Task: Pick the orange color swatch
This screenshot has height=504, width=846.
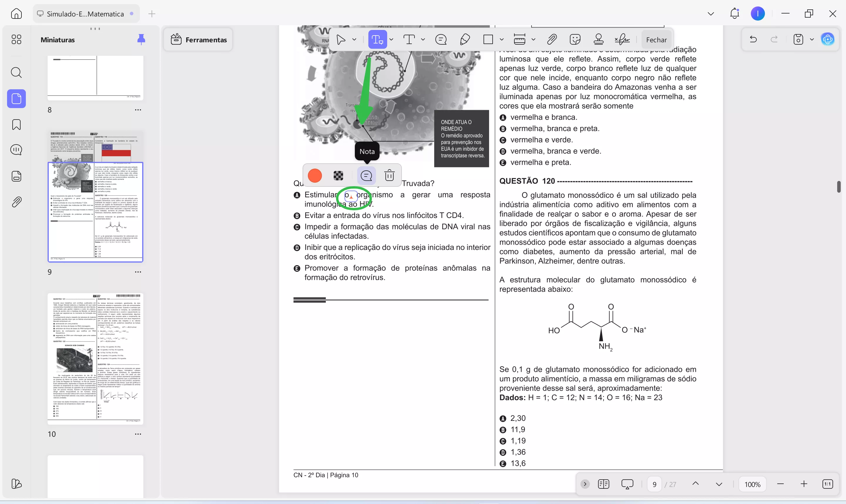Action: [315, 176]
